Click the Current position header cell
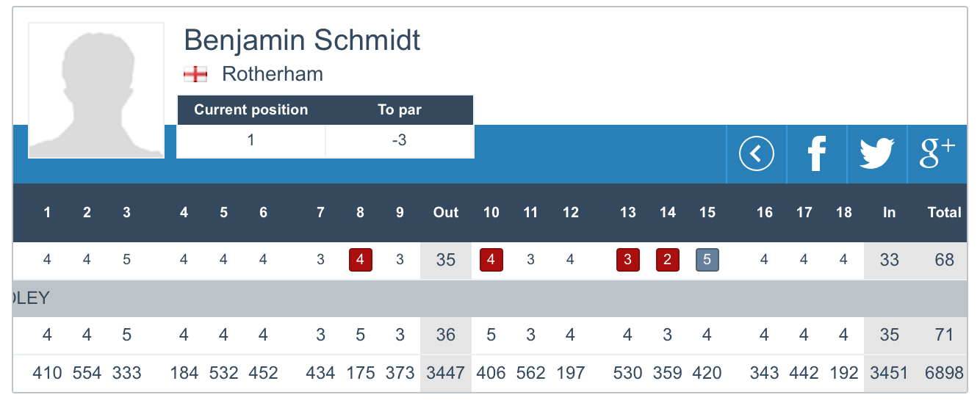980x403 pixels. click(x=251, y=110)
